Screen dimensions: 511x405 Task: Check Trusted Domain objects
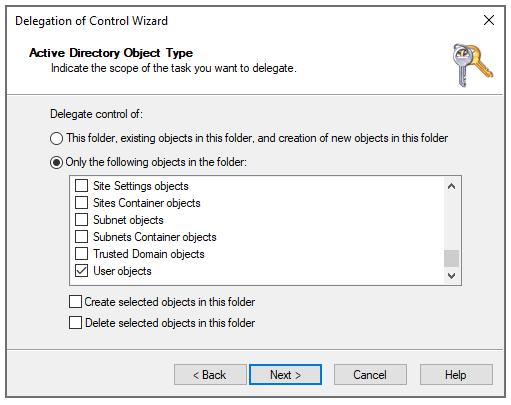(81, 254)
